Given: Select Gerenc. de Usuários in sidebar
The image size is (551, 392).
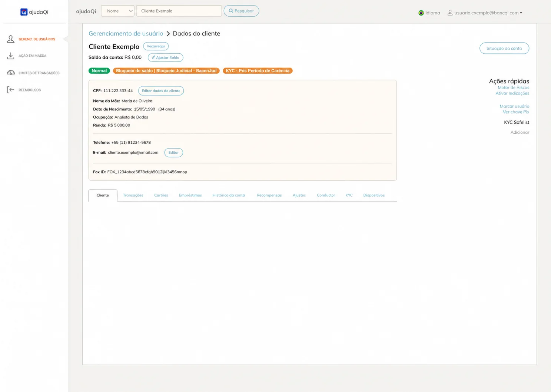Looking at the screenshot, I should [37, 39].
